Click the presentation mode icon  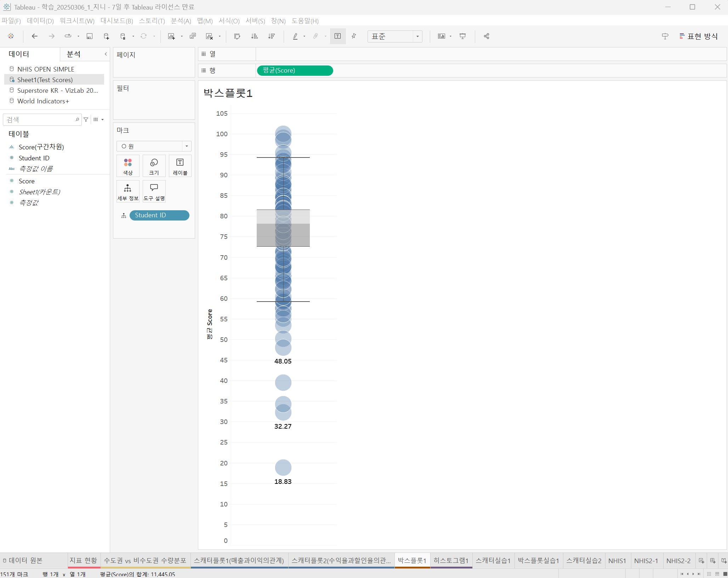462,36
